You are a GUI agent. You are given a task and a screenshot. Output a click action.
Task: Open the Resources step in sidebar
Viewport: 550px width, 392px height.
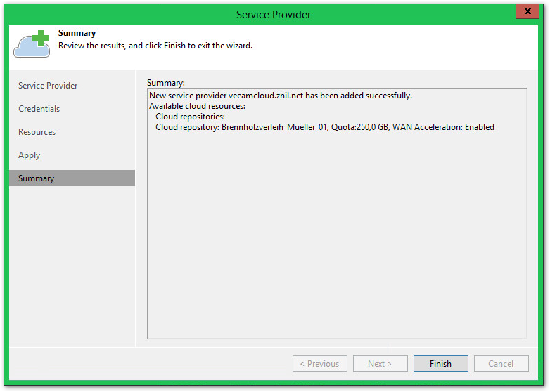[37, 132]
